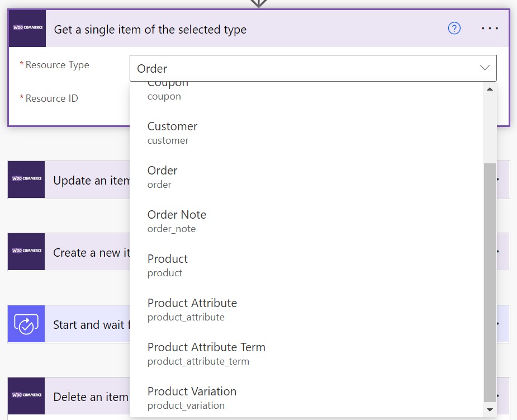Viewport: 517px width, 420px height.
Task: Click the WooCommerce icon on the Get a single item card
Action: pyautogui.click(x=26, y=28)
